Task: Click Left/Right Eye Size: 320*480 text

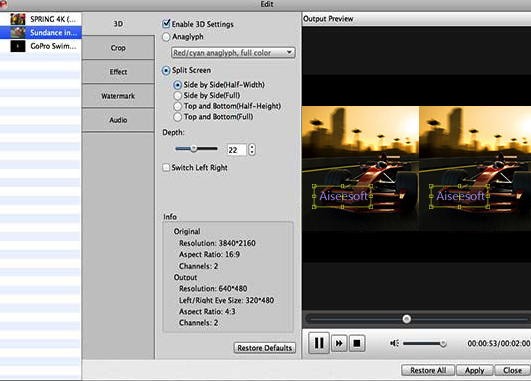Action: [x=227, y=300]
